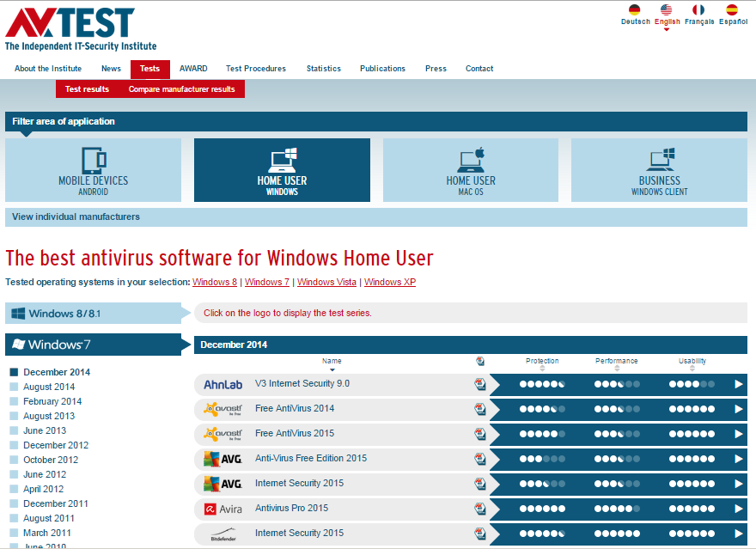Viewport: 756px width, 549px height.
Task: Open certificate icon for Free AntiVirus 2015
Action: pyautogui.click(x=479, y=434)
